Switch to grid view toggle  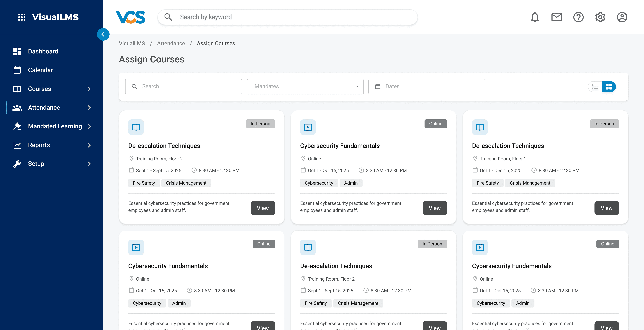click(609, 87)
